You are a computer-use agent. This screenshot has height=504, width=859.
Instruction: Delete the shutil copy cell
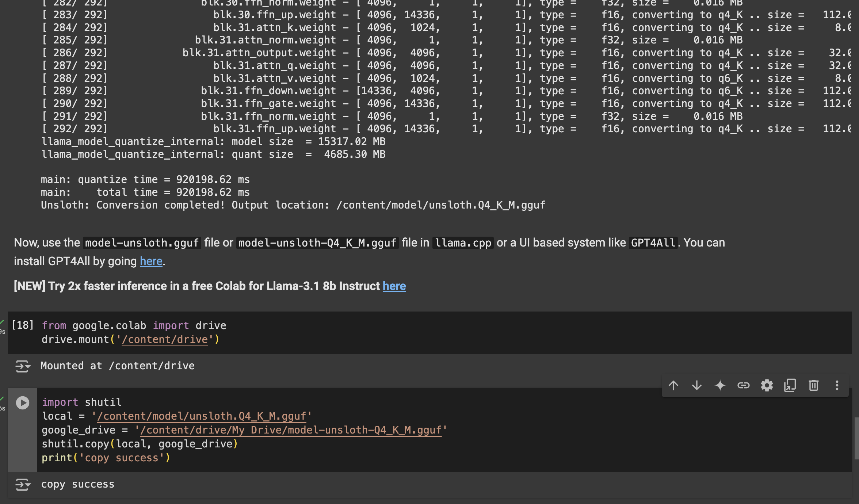tap(814, 385)
